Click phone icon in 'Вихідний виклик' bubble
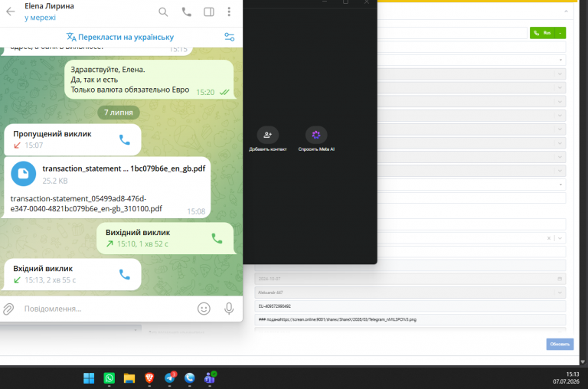The image size is (588, 389). click(x=217, y=238)
